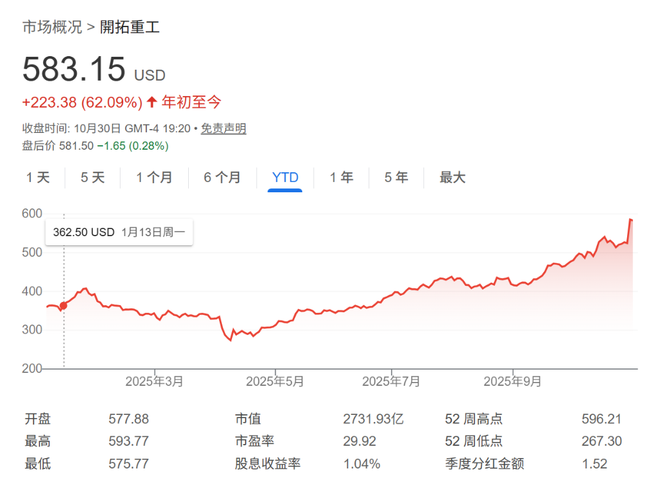Image resolution: width=660 pixels, height=482 pixels.
Task: Click the red up arrow beside 年初至今
Action: click(152, 101)
